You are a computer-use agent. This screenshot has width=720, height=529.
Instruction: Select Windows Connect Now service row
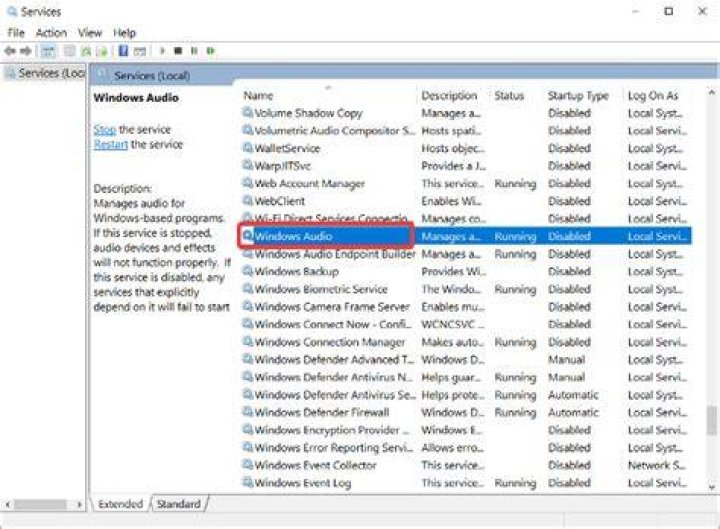tap(466, 324)
